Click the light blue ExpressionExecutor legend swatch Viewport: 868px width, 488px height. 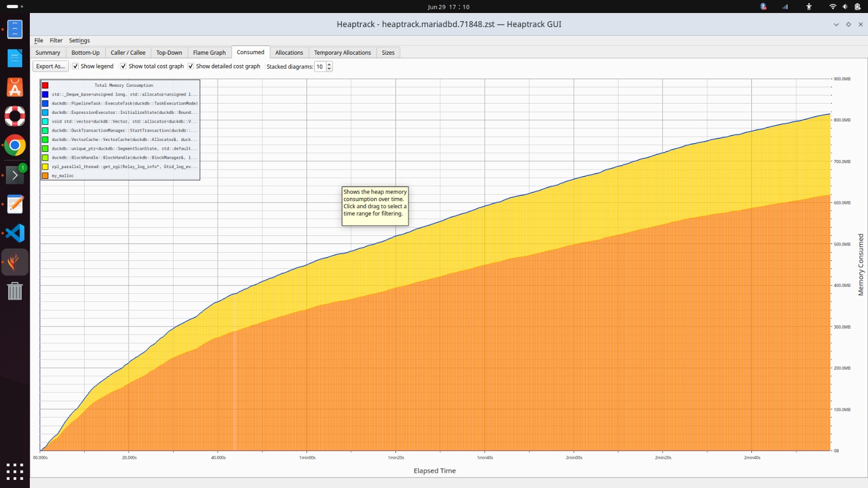45,112
